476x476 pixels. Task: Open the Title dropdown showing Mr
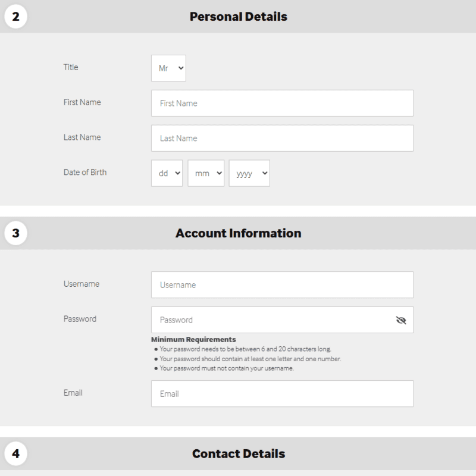tap(168, 68)
